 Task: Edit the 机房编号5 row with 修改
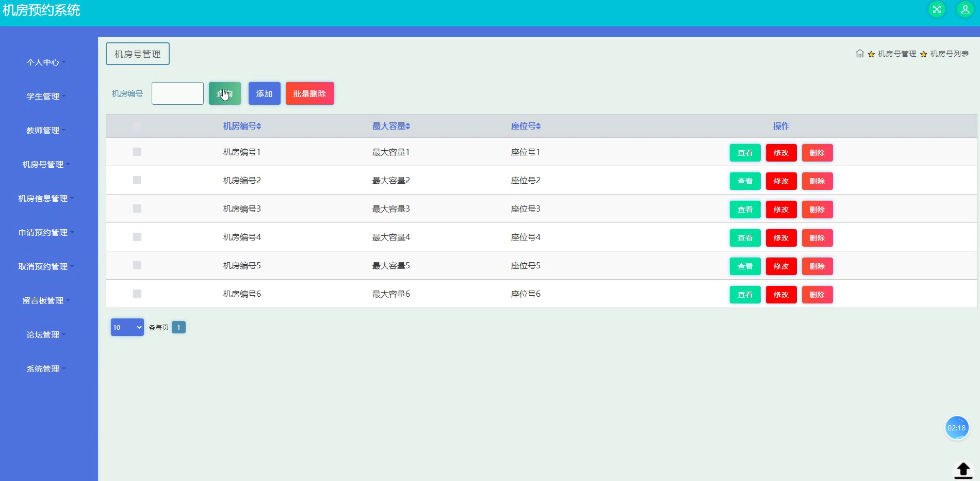pos(781,266)
